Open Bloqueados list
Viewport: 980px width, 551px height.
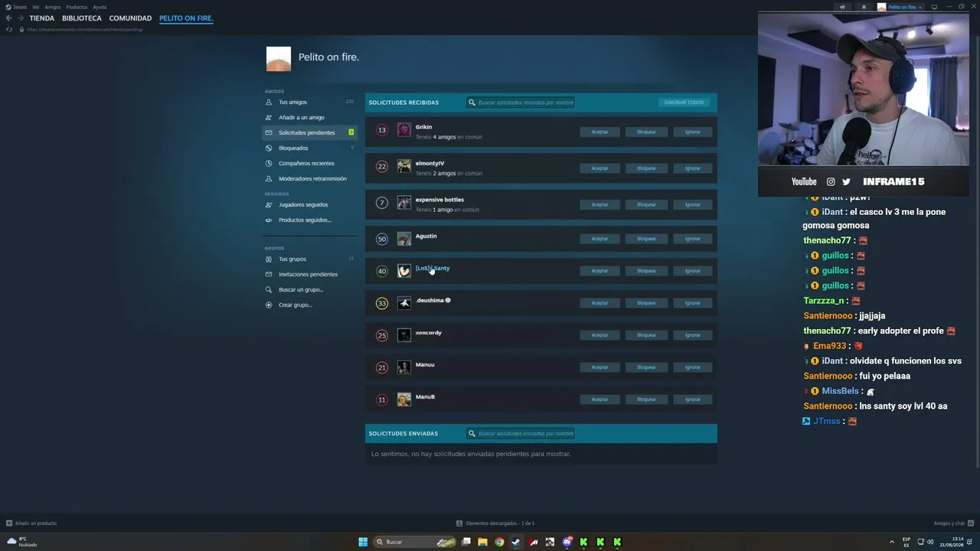[x=309, y=148]
